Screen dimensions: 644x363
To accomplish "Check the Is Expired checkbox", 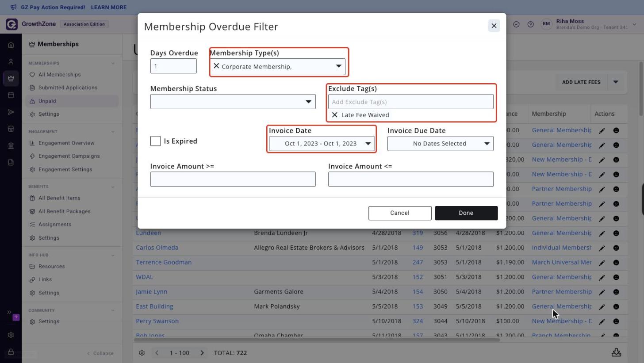I will coord(156,141).
